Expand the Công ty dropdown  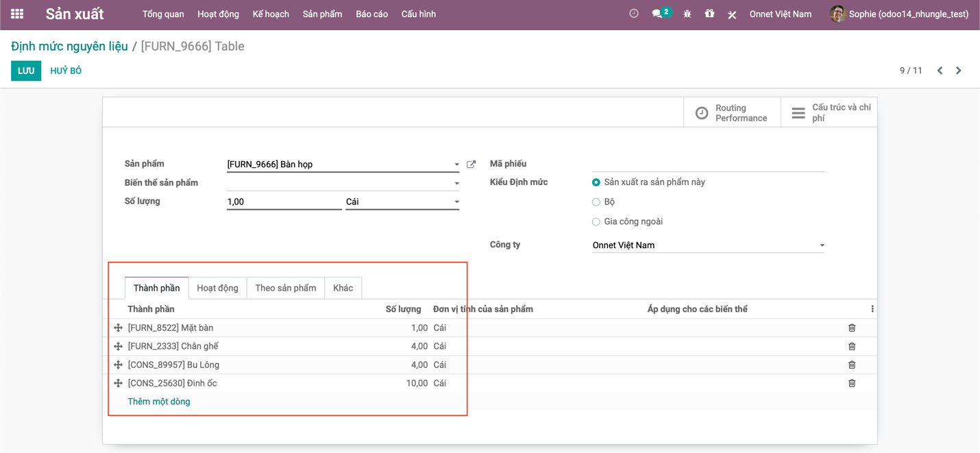point(822,245)
